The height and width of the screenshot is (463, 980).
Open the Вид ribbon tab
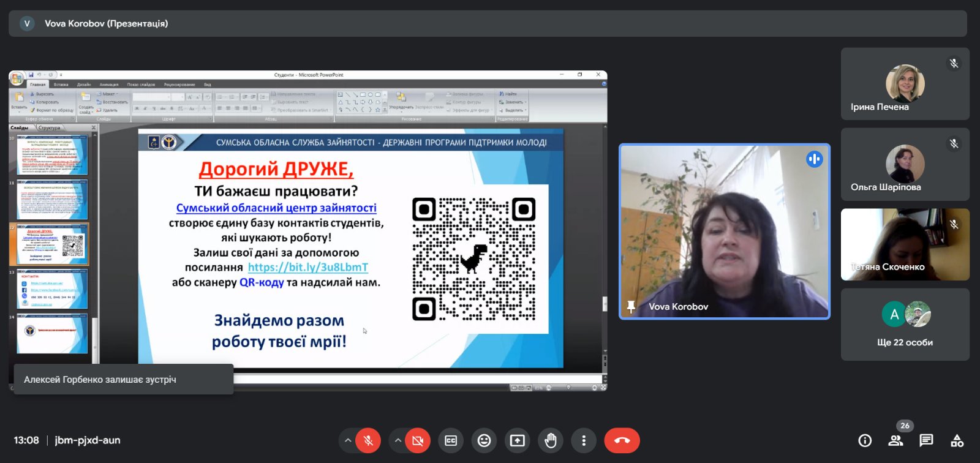[208, 85]
